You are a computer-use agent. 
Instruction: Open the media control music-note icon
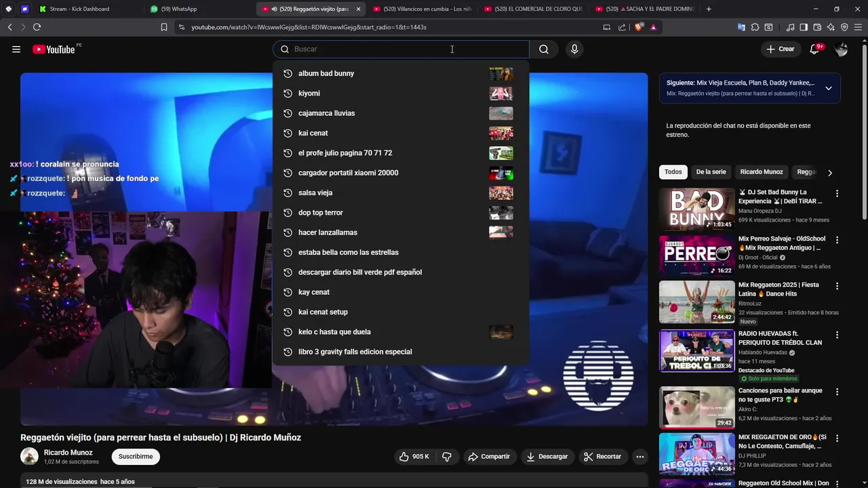click(x=790, y=27)
